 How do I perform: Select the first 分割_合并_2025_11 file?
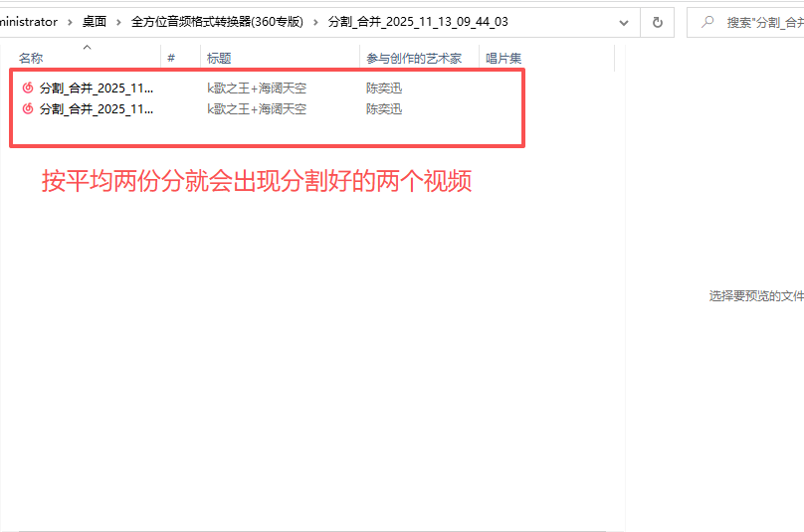coord(97,89)
